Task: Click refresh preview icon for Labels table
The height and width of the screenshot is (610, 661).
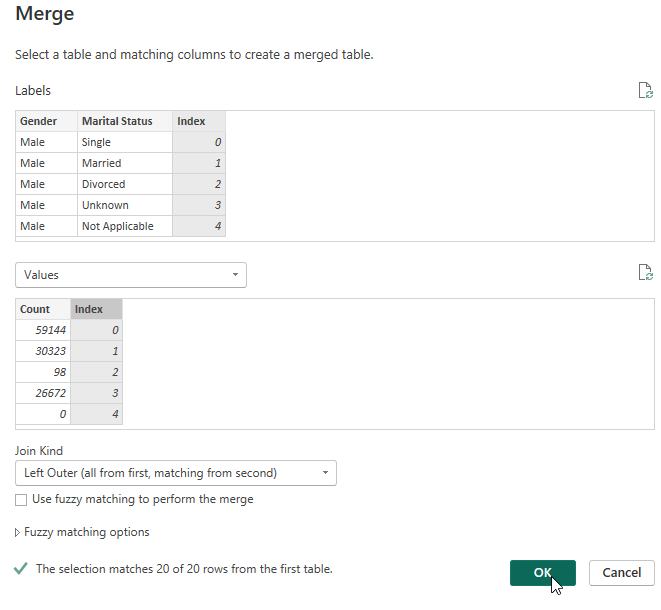Action: (x=645, y=91)
